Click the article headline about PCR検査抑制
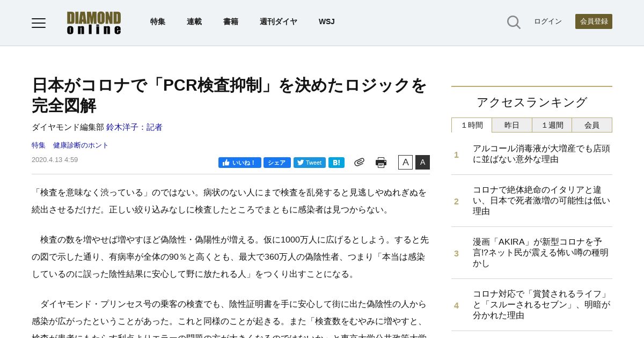This screenshot has height=338, width=644. pyautogui.click(x=230, y=95)
